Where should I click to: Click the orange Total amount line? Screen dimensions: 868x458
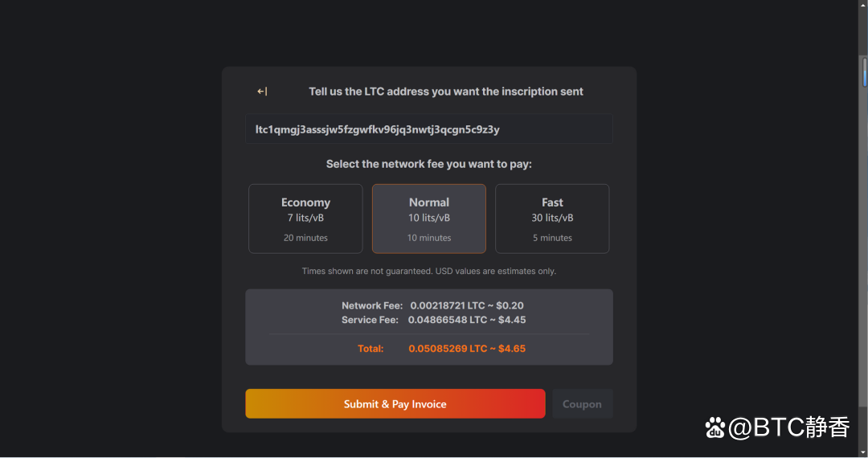[x=441, y=349]
